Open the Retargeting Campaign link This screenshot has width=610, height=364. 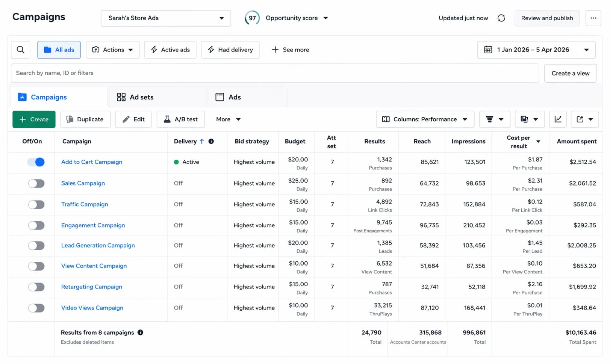[x=92, y=287]
